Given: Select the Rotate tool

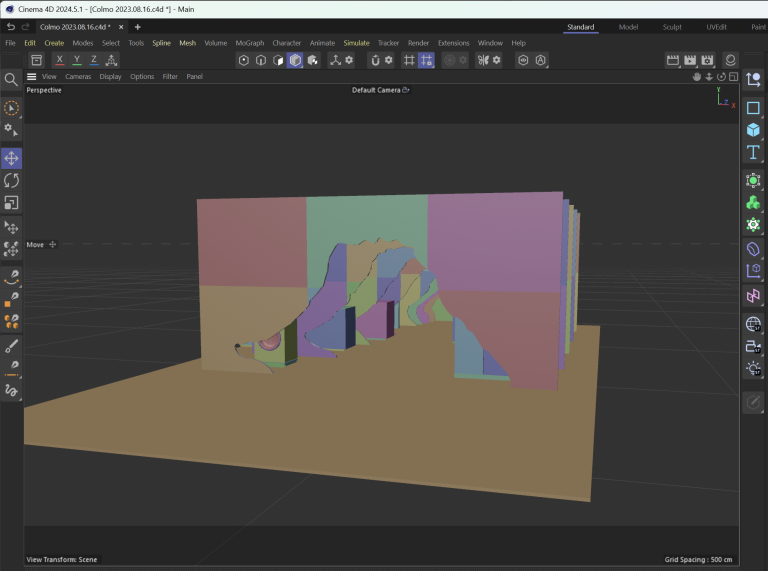Looking at the screenshot, I should point(11,181).
